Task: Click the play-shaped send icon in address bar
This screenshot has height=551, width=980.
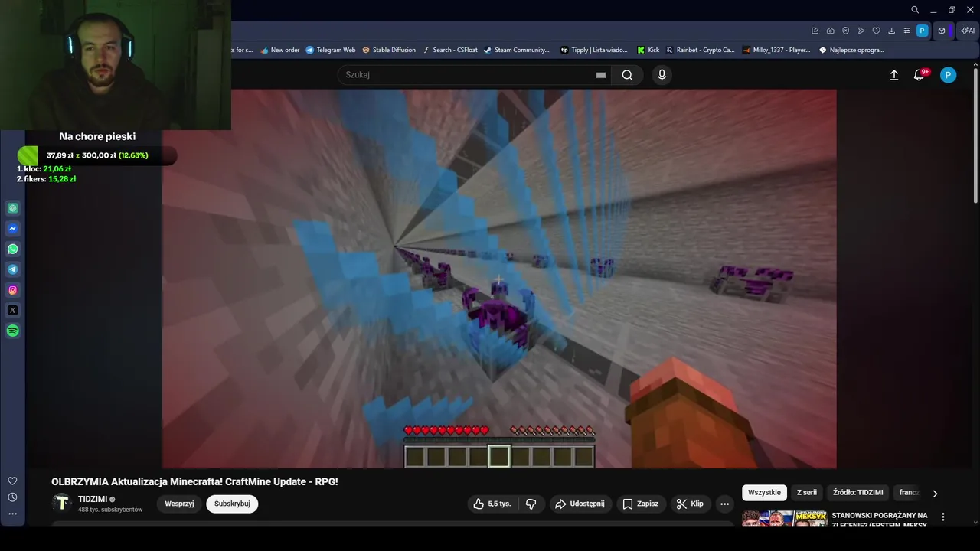Action: [861, 31]
